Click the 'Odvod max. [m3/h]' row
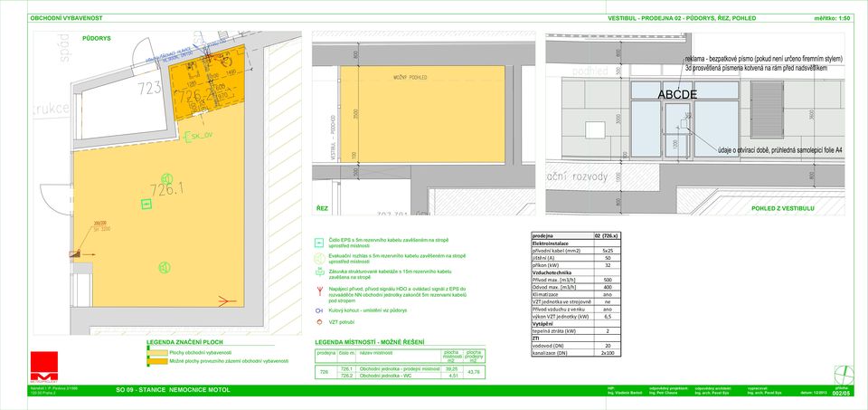 [x=576, y=287]
